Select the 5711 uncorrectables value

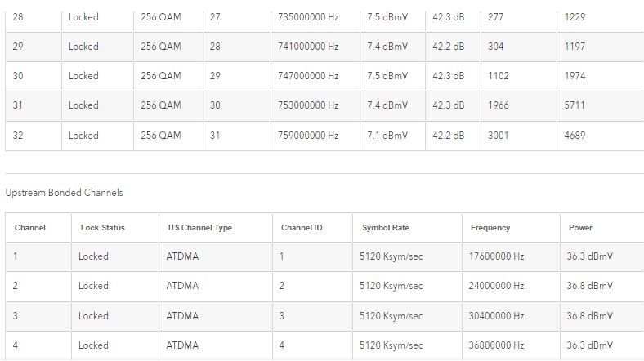click(575, 105)
